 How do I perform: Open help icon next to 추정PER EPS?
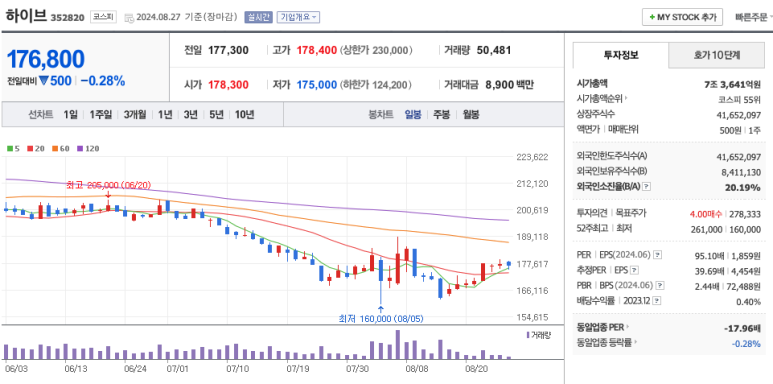[634, 270]
